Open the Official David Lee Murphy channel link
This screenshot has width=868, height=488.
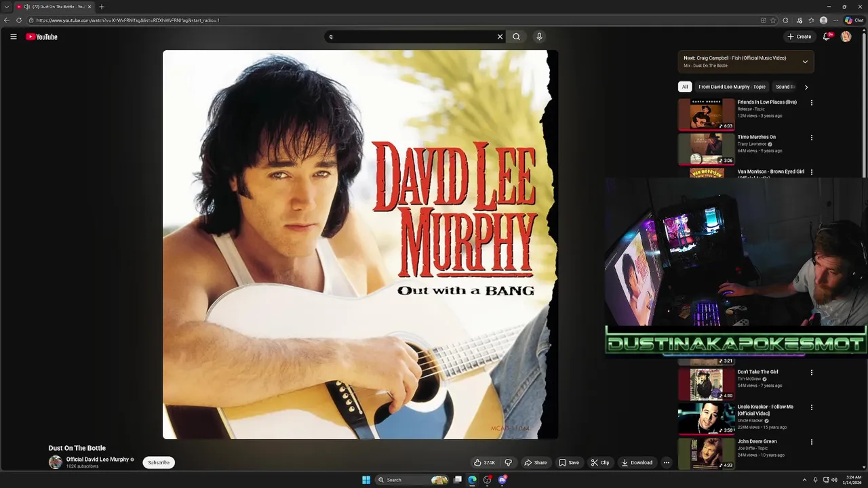coord(97,459)
